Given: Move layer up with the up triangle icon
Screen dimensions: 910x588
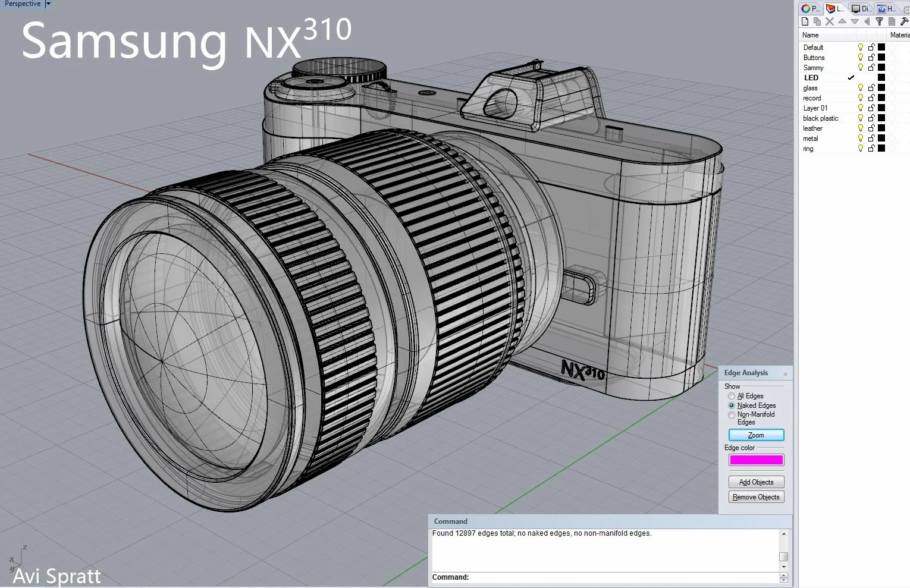Looking at the screenshot, I should point(842,21).
